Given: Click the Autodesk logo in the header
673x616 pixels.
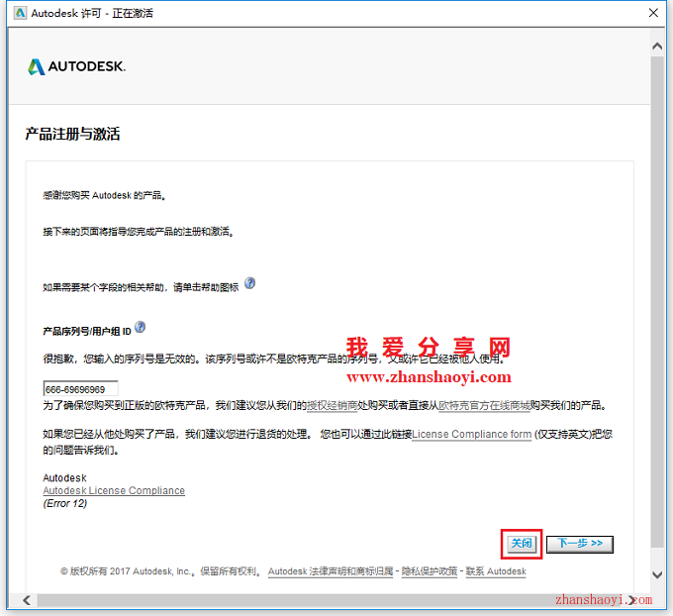Looking at the screenshot, I should [x=77, y=66].
